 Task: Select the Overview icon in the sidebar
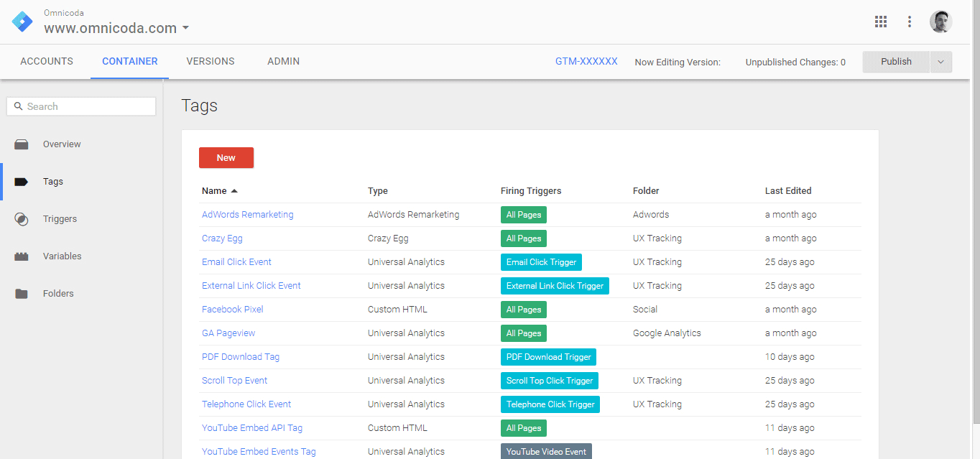tap(22, 144)
